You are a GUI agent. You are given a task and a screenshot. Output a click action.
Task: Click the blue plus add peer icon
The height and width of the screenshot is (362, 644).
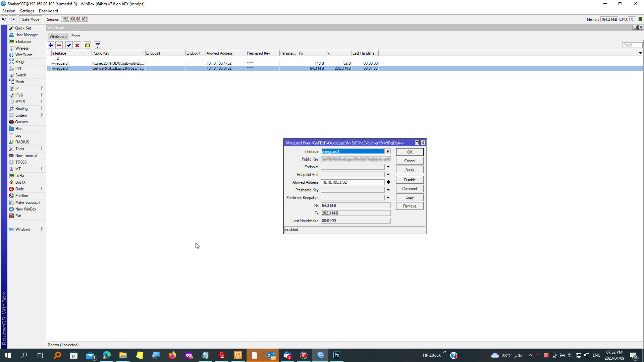click(51, 45)
